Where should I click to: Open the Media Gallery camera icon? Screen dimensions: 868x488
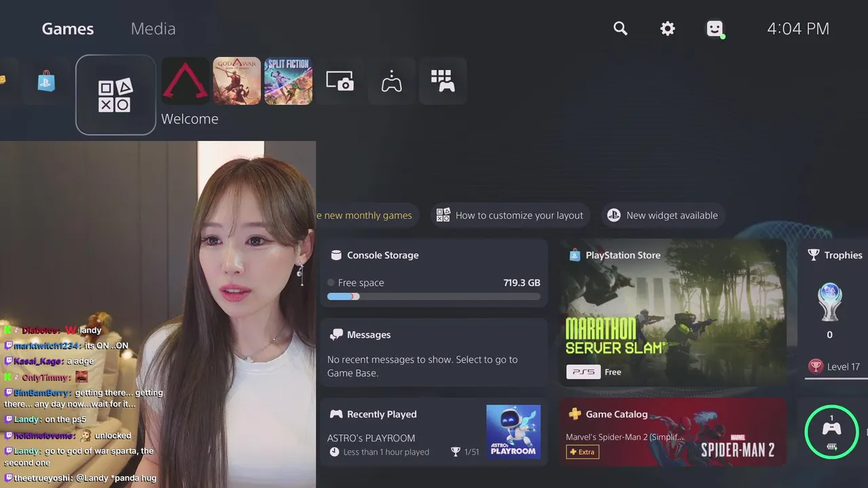tap(340, 81)
